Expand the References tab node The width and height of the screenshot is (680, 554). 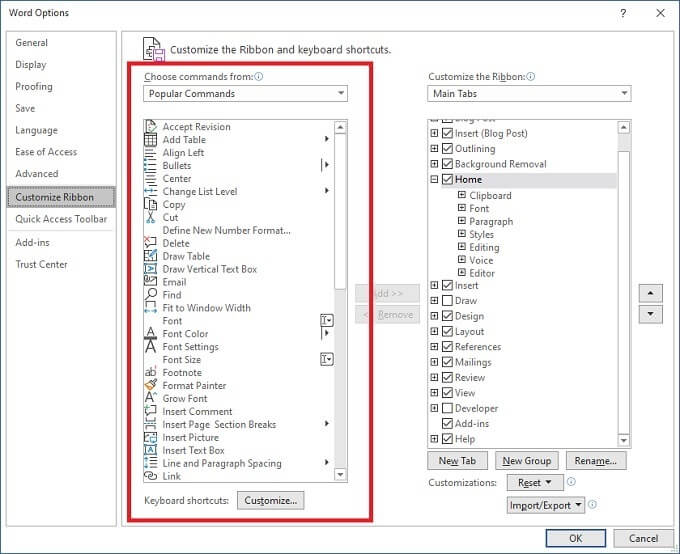tap(434, 347)
